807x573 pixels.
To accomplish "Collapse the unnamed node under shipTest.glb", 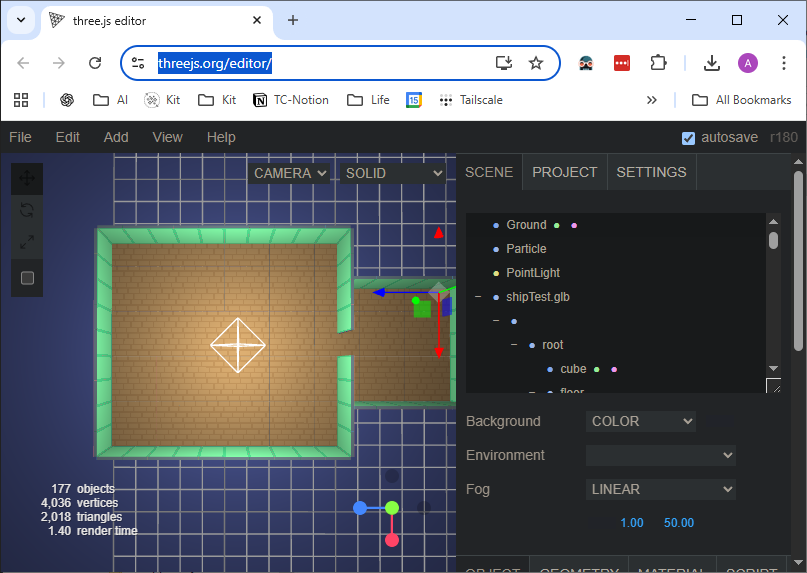I will click(x=496, y=321).
